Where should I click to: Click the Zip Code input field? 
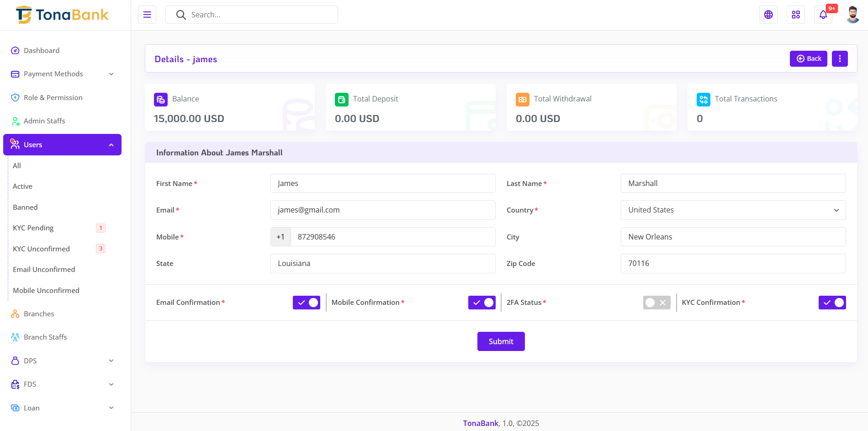coord(733,264)
